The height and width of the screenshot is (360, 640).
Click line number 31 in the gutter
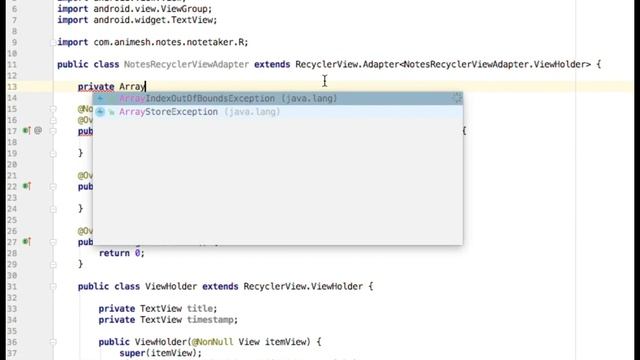point(12,287)
